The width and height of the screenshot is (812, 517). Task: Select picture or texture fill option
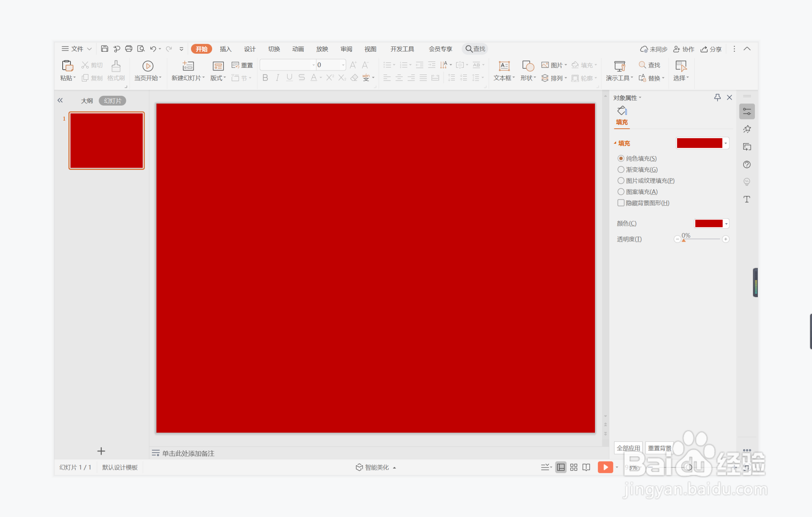tap(621, 180)
